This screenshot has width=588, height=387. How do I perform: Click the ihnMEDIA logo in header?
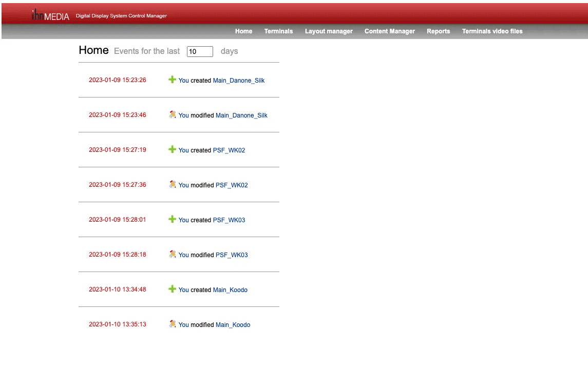[50, 16]
